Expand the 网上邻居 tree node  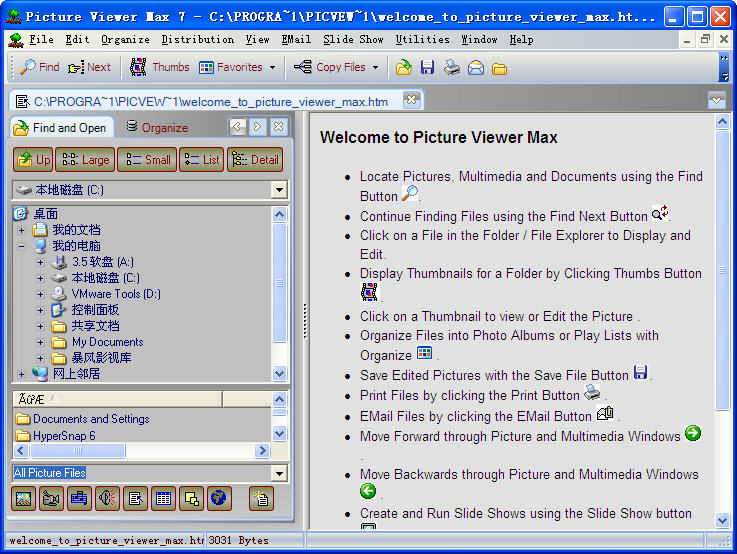point(21,374)
